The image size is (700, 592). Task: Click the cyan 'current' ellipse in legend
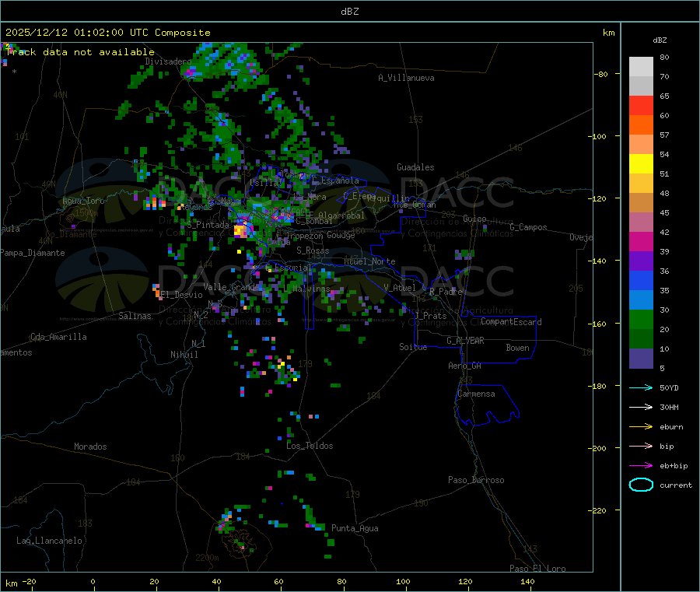pyautogui.click(x=641, y=485)
